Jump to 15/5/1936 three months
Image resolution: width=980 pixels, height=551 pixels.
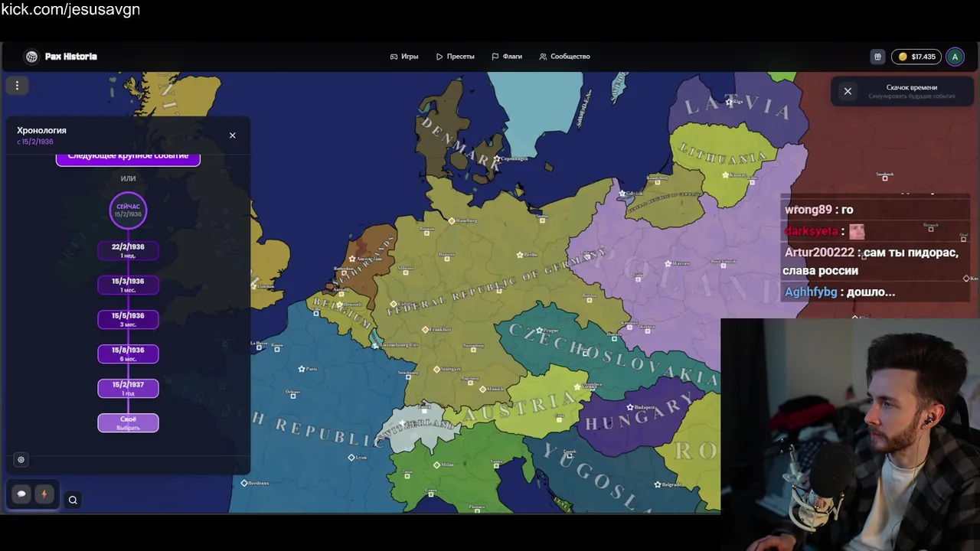128,319
